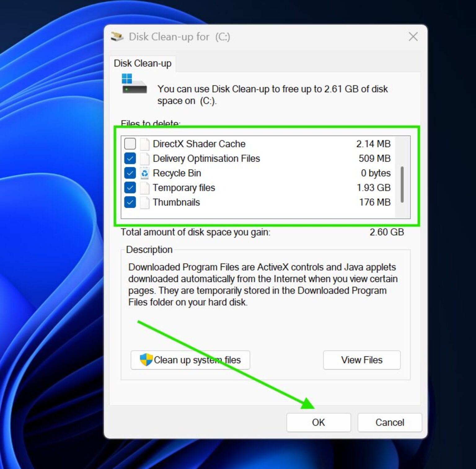Uncheck Delivery Optimisation Files
Screen dimensions: 476x469
(x=130, y=159)
